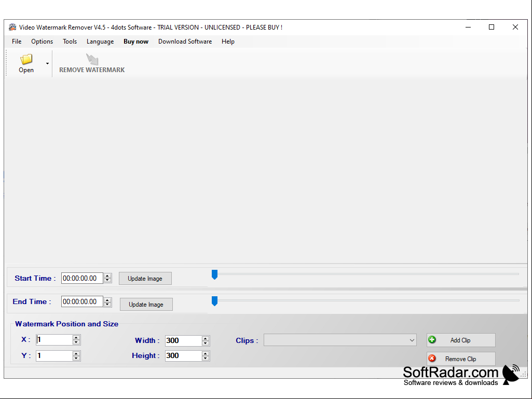Screen dimensions: 532x399
Task: Click the Start Time slider thumb
Action: (214, 274)
